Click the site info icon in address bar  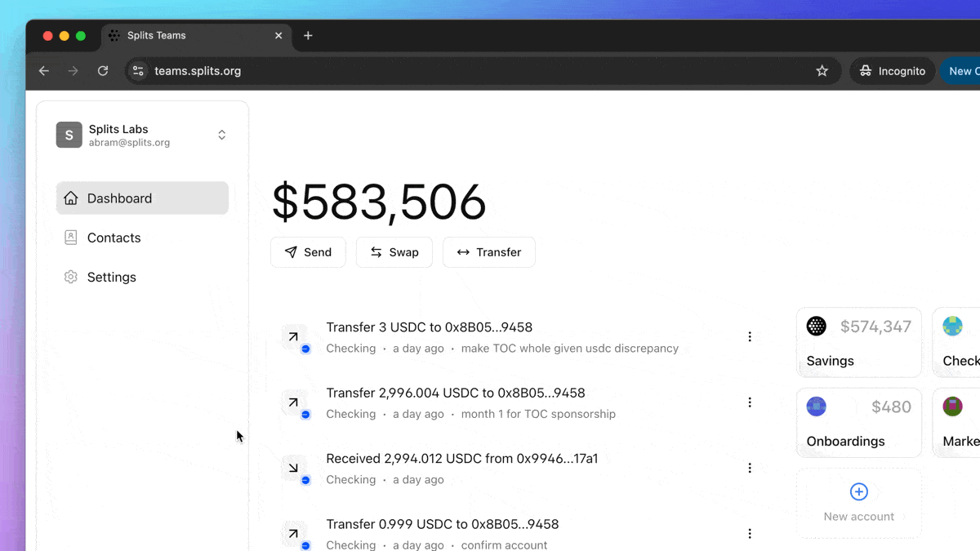click(x=138, y=71)
